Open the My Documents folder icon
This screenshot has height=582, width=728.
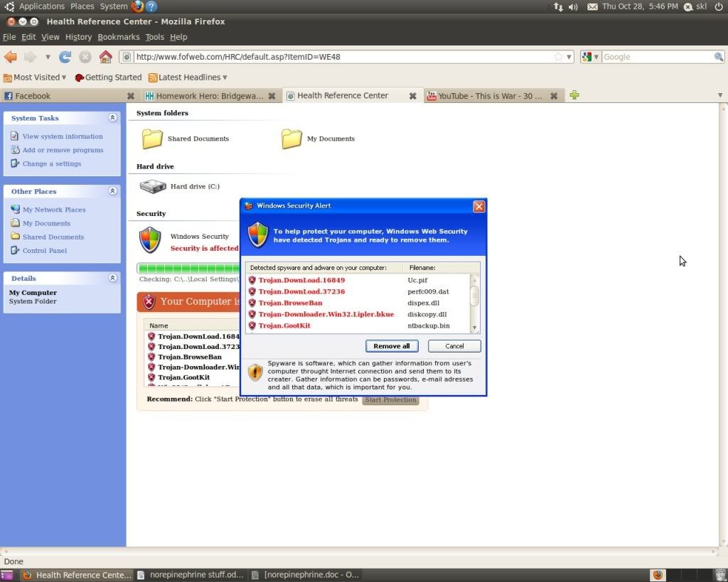coord(291,139)
